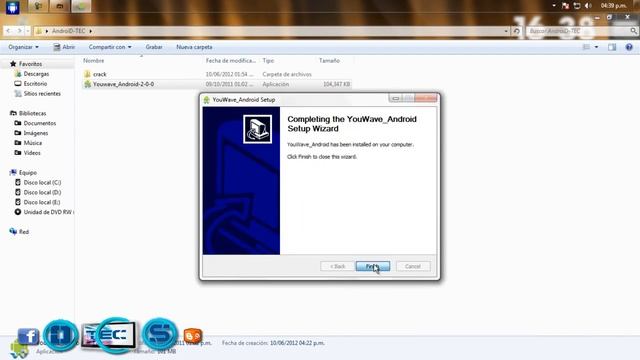Sort by Tipo column header
Image resolution: width=640 pixels, height=360 pixels.
click(268, 60)
